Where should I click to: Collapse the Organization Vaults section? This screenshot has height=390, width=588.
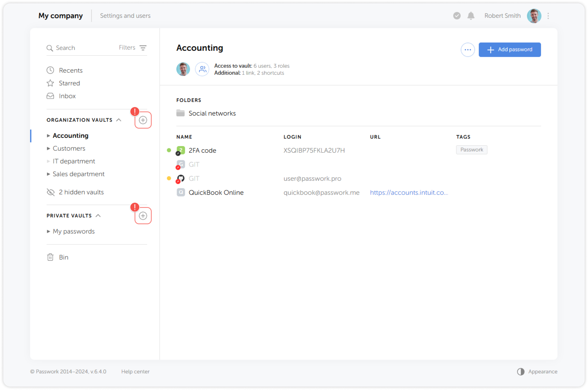point(119,120)
